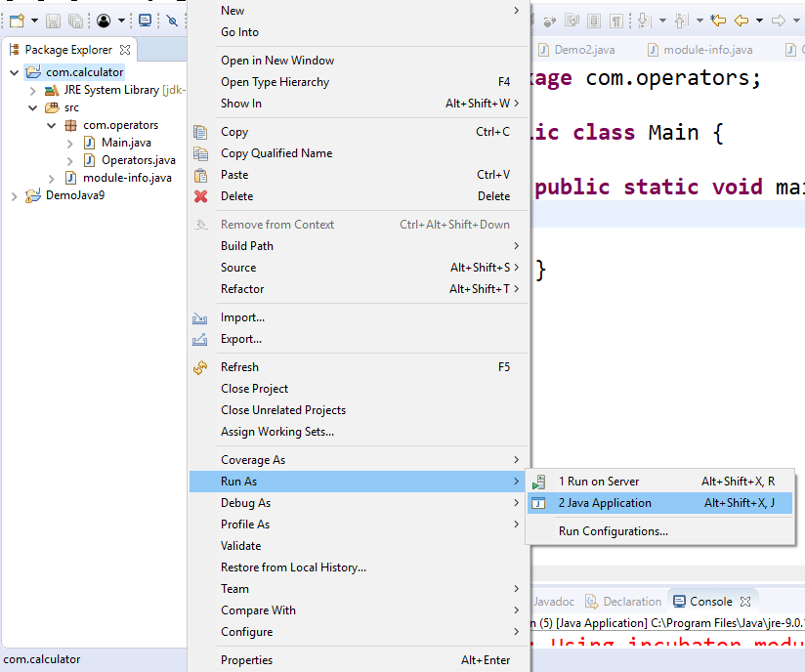Navigate forward with the Forward arrow icon
This screenshot has width=805, height=672.
pos(779,19)
